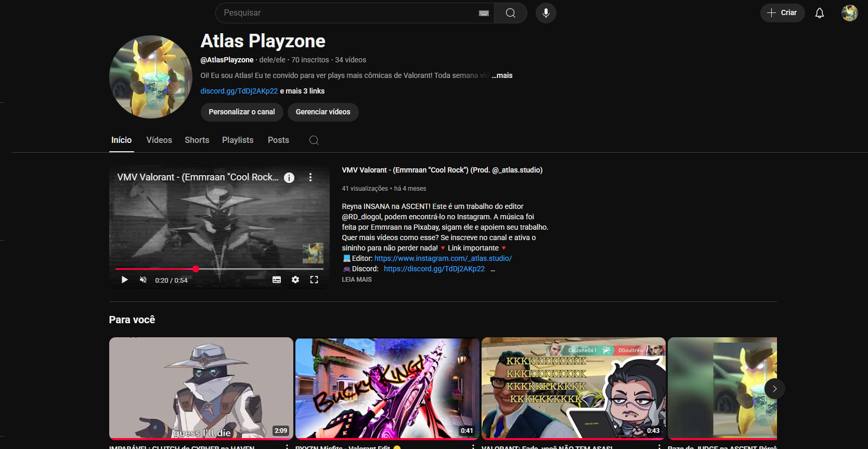
Task: Open the Bucky King video thumbnail
Action: point(387,388)
